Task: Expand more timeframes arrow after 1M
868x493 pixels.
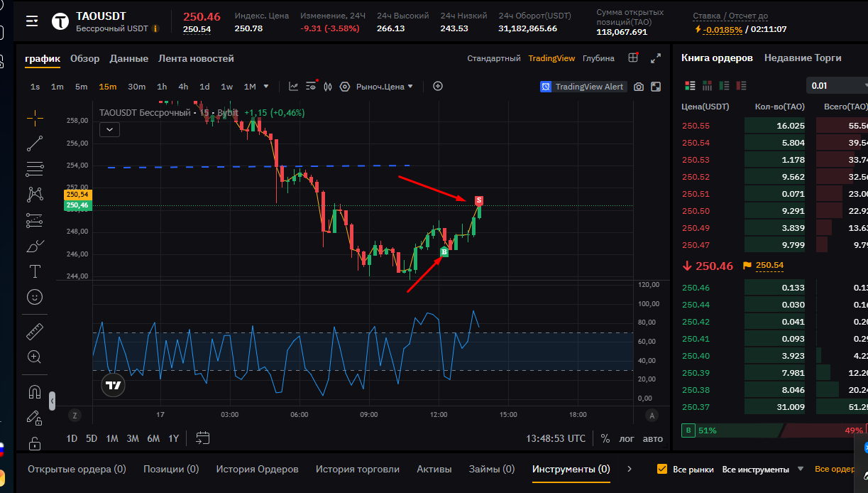Action: pyautogui.click(x=266, y=87)
